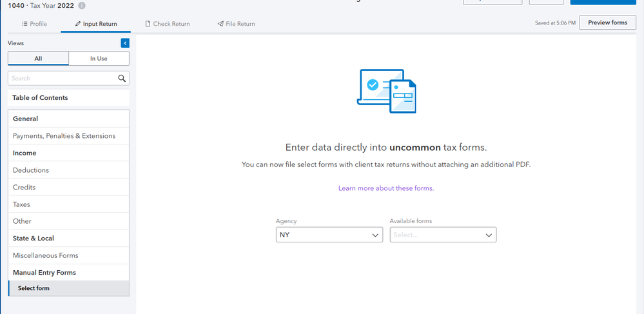This screenshot has height=314, width=644.
Task: Select Miscellaneous Forms in sidebar
Action: [45, 255]
